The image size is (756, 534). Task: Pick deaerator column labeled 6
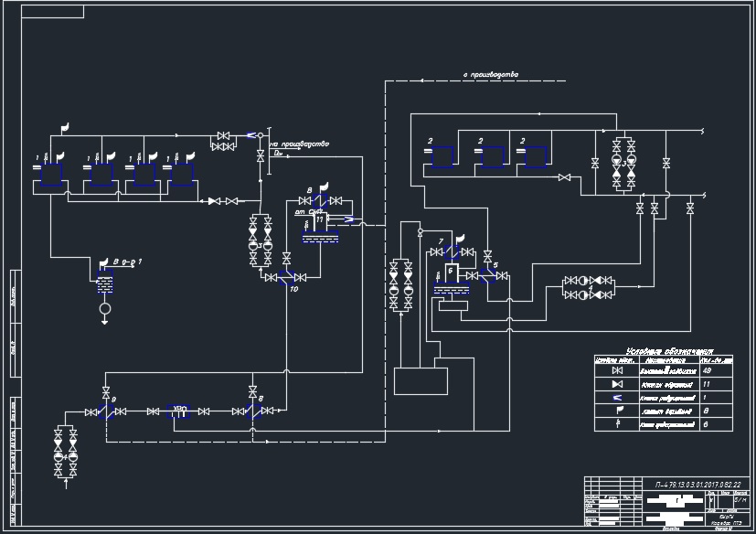coord(452,273)
